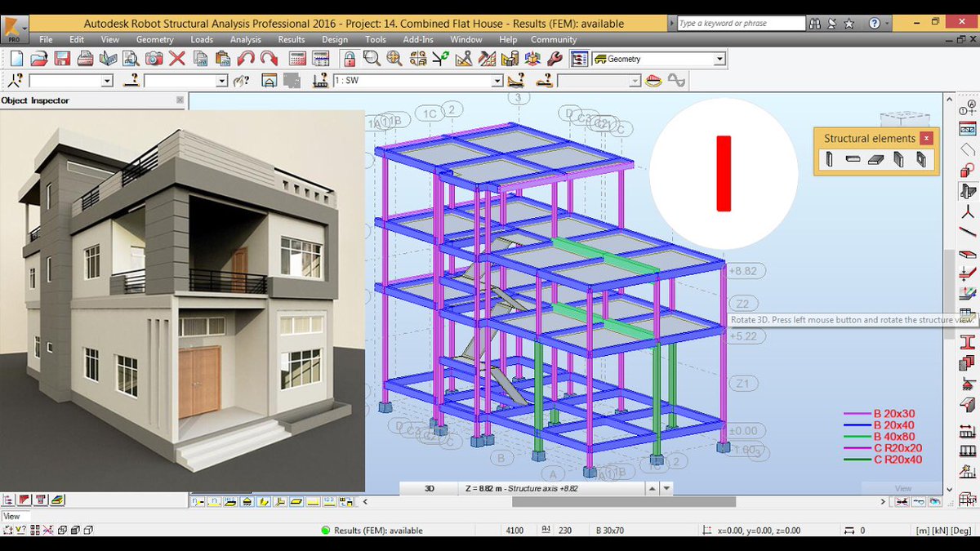Toggle the padlock results-freeze icon
The height and width of the screenshot is (551, 980).
pyautogui.click(x=350, y=59)
